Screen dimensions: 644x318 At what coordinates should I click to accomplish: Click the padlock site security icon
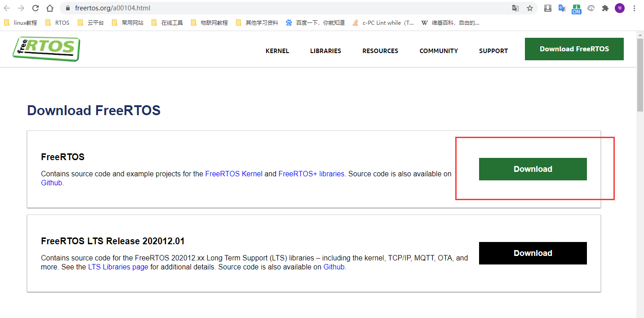coord(68,8)
